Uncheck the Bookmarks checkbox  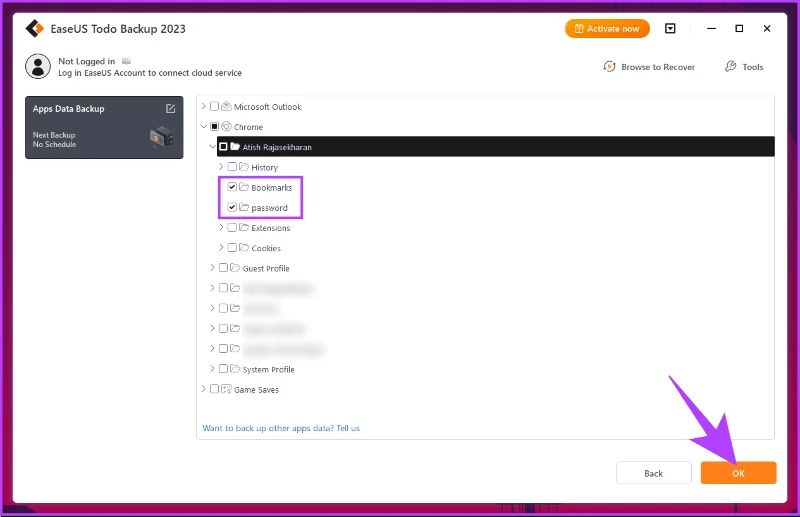(232, 187)
